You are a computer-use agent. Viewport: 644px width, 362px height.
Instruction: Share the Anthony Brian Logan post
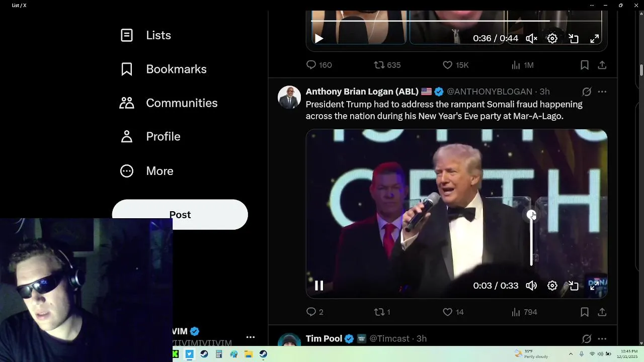(x=602, y=312)
